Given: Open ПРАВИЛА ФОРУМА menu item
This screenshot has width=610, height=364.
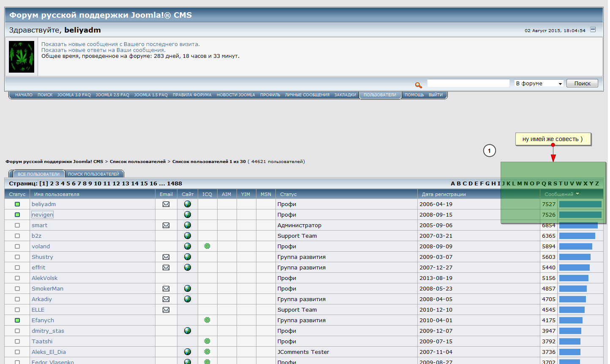Looking at the screenshot, I should click(192, 95).
